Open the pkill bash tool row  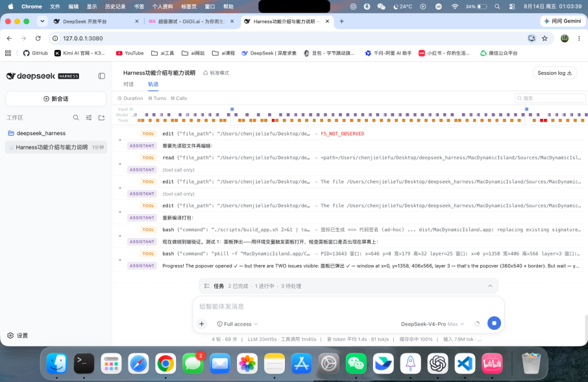tap(349, 253)
